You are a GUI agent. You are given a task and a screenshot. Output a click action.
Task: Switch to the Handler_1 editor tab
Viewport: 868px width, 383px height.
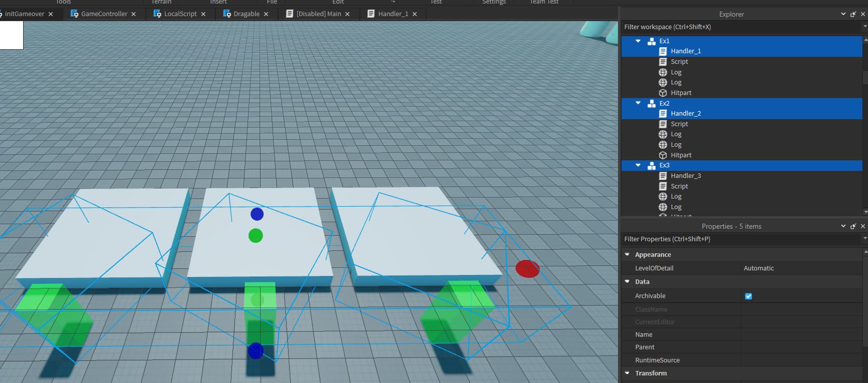(x=393, y=14)
